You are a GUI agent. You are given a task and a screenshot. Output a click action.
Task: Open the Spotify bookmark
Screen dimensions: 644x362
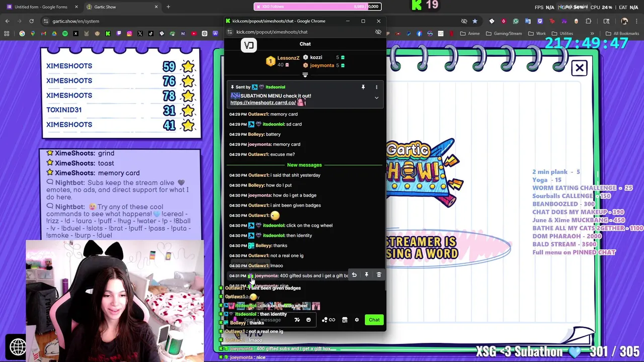point(65,34)
